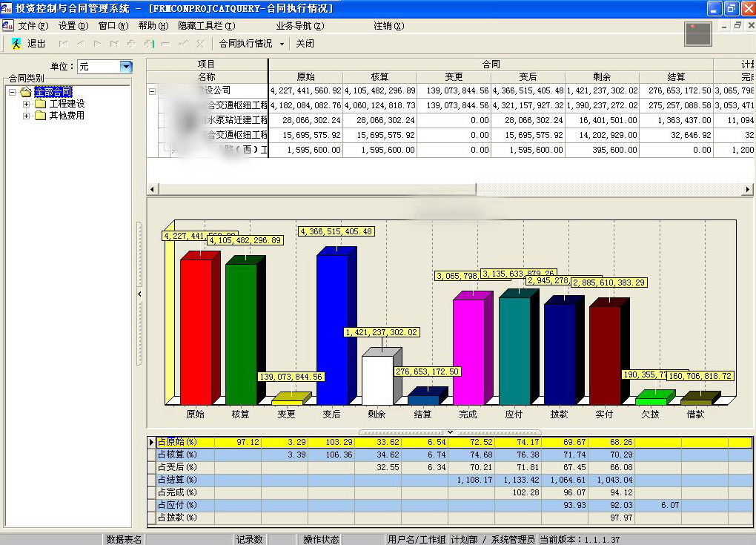
Task: Click the inner window minimize icon
Action: pos(724,25)
